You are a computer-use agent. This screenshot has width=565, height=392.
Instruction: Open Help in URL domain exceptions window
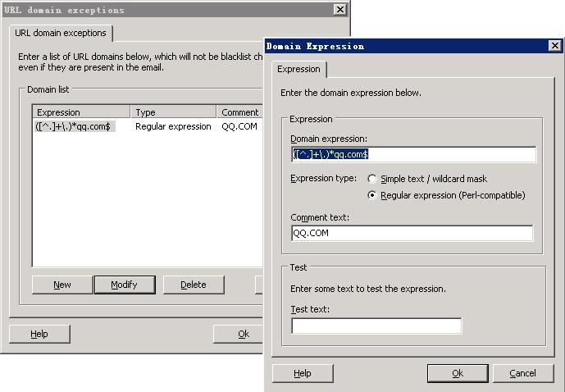[x=39, y=334]
